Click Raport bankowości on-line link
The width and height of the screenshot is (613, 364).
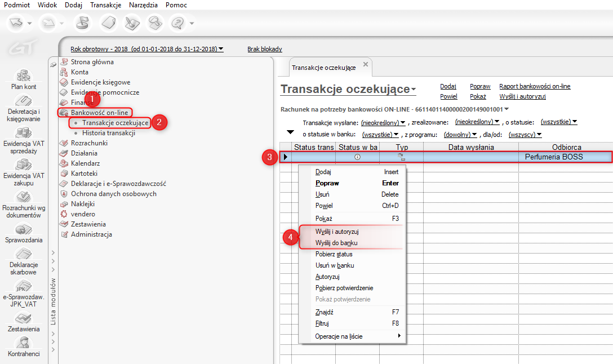point(535,86)
